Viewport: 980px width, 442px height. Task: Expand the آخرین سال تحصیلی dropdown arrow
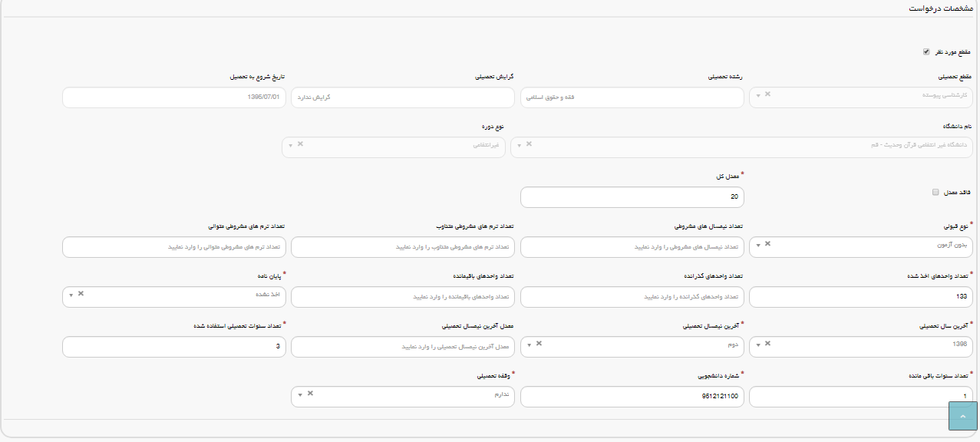758,346
